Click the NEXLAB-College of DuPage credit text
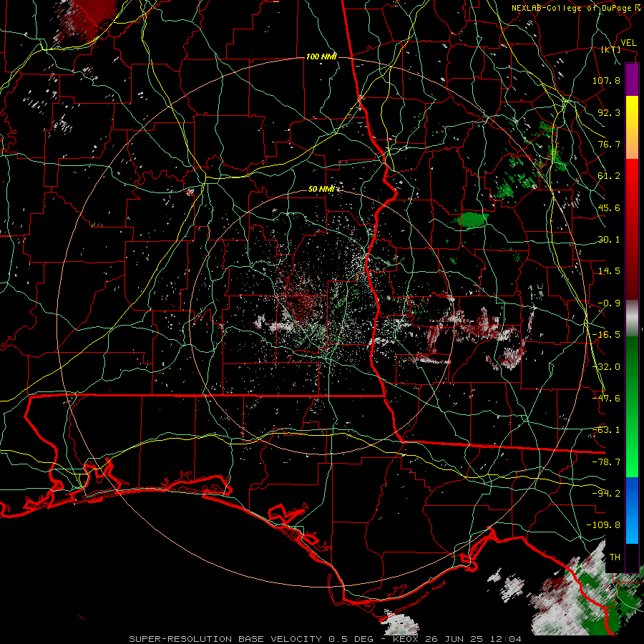The width and height of the screenshot is (644, 644). click(x=572, y=8)
